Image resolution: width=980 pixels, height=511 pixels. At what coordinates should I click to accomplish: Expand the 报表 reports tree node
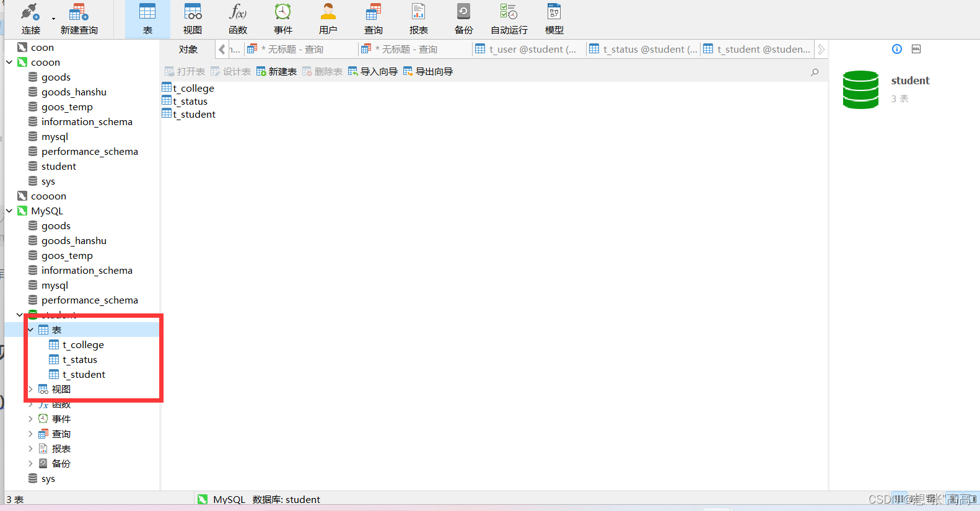coord(30,448)
